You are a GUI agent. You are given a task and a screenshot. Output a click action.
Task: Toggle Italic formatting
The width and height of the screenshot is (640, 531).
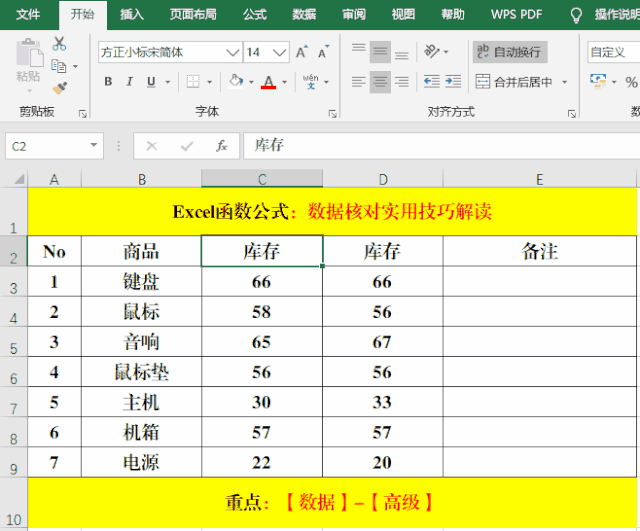[131, 82]
